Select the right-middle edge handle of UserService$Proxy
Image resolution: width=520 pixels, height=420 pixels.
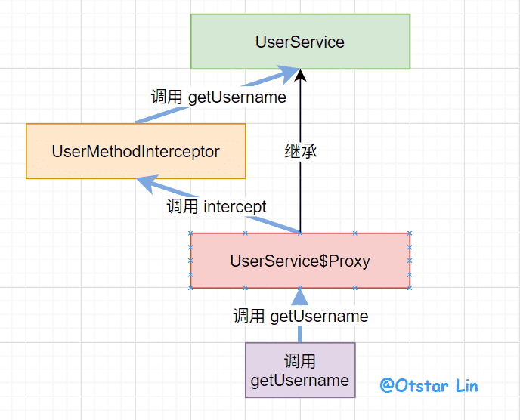[x=410, y=261]
